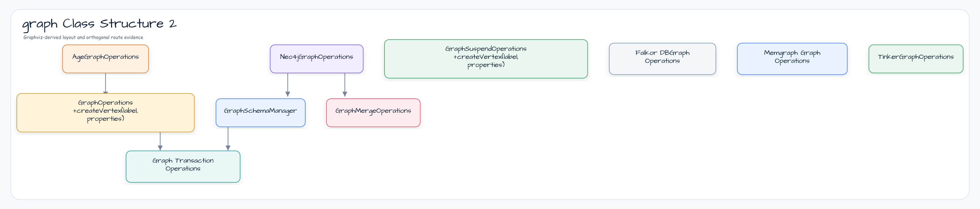This screenshot has width=980, height=209.
Task: Click the edge line below Neo4jGraphOperations toward GraphMergeOperations
Action: point(345,82)
